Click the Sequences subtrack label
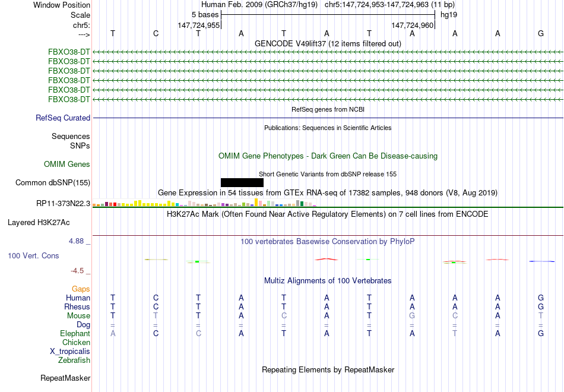Viewport: 564px width, 392px height. [71, 136]
